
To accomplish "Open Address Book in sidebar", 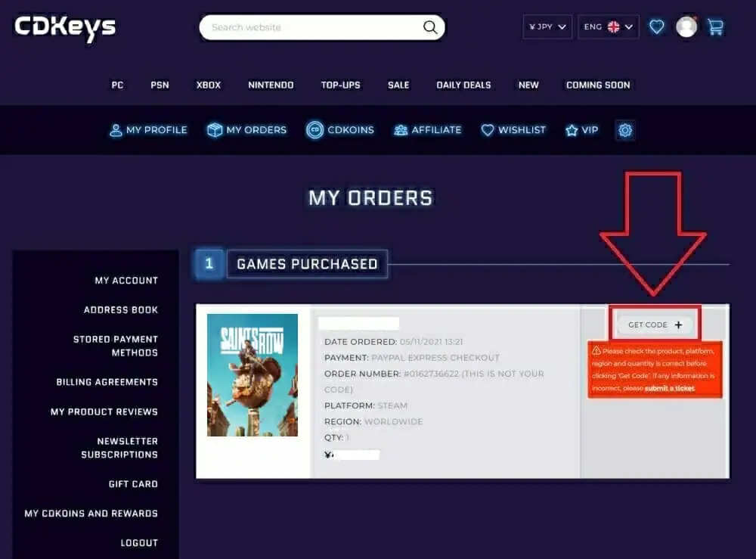I will tap(120, 309).
